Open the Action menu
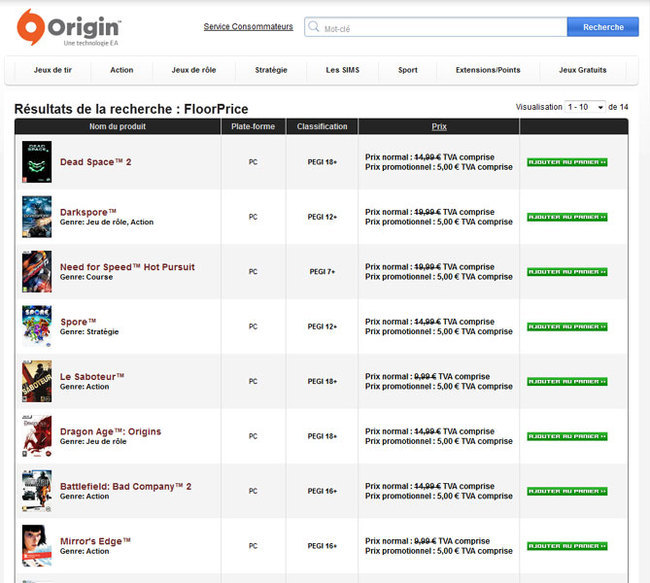 (x=121, y=70)
